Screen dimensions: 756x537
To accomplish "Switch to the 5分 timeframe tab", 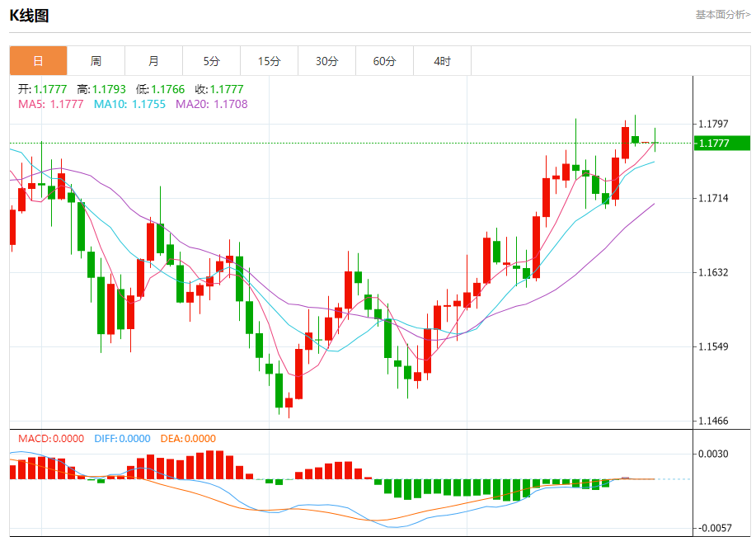I will 212,61.
